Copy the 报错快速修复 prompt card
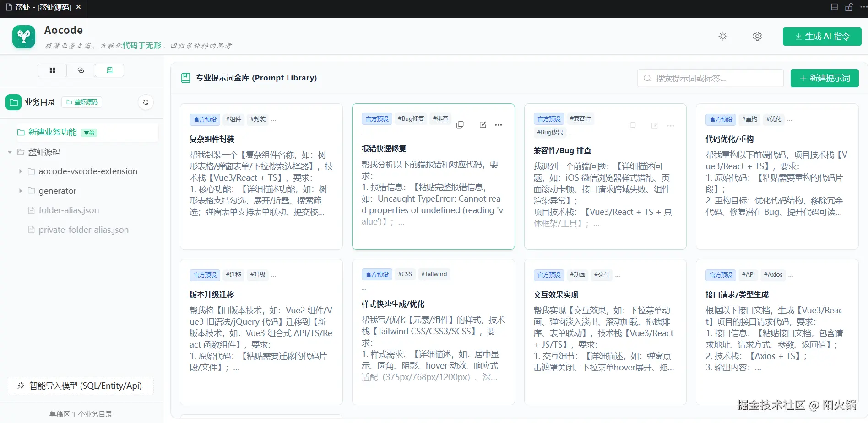 [460, 125]
